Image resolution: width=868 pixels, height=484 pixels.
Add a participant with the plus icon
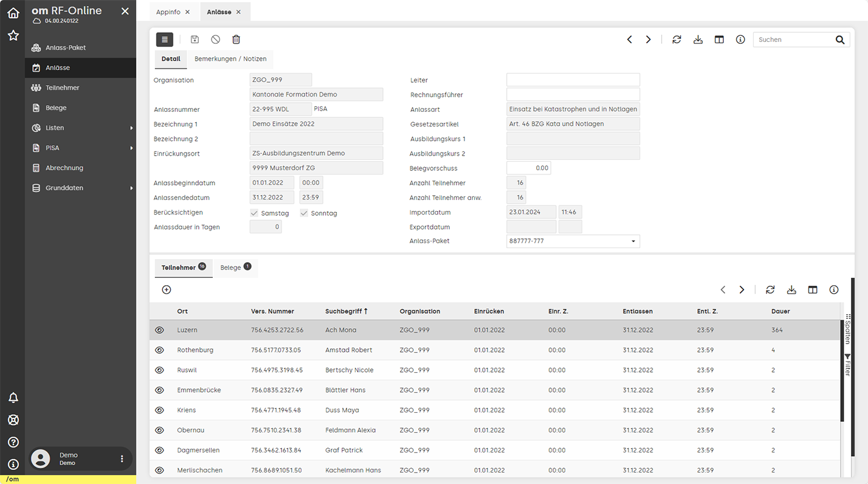click(x=167, y=290)
